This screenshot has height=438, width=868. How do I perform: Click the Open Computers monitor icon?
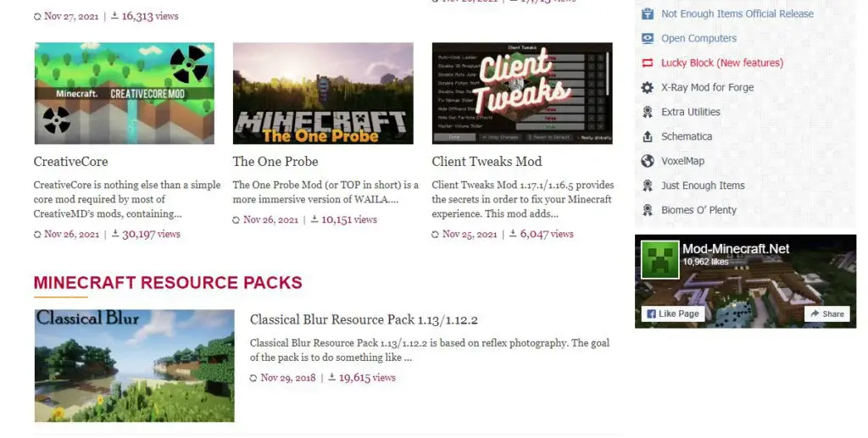pos(647,38)
